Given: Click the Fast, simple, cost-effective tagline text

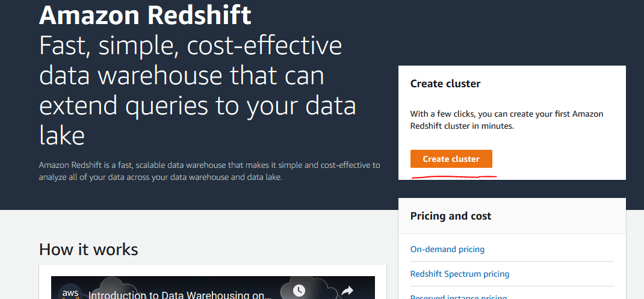Looking at the screenshot, I should tap(197, 91).
